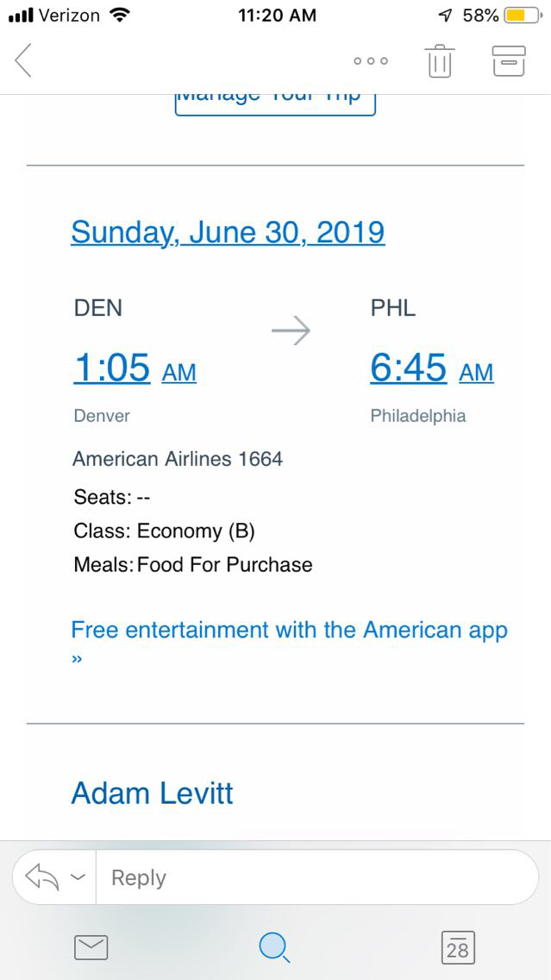
Task: Tap the Adam Levitt passenger name
Action: click(152, 793)
